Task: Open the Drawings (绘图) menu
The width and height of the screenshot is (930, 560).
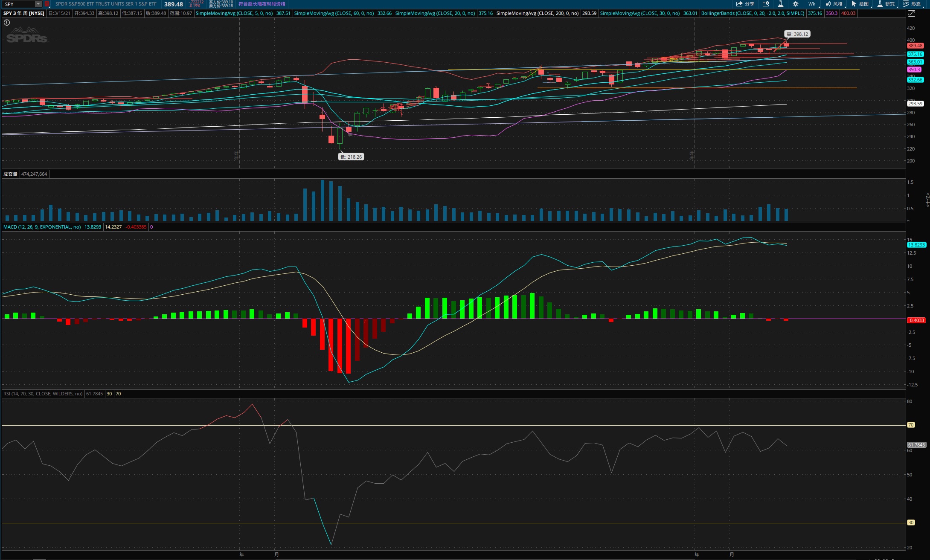Action: click(860, 4)
